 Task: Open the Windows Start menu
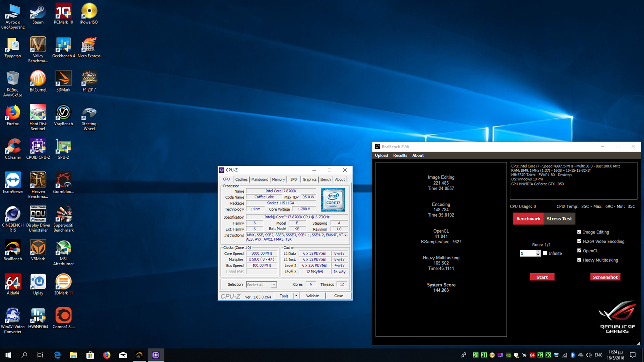coord(8,355)
